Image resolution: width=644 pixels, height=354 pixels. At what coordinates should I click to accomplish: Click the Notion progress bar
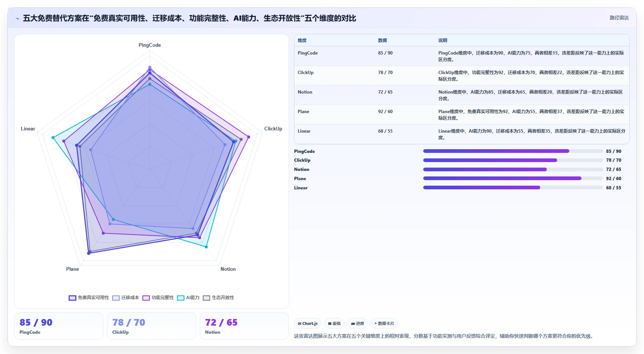pos(513,169)
